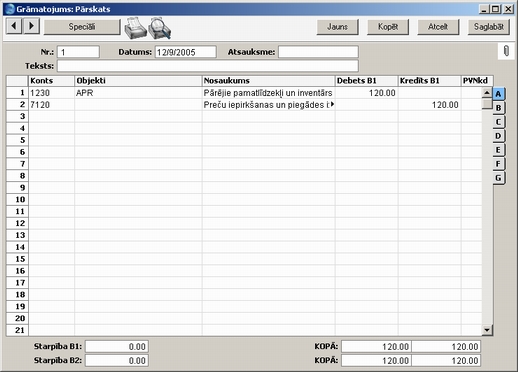Image resolution: width=518 pixels, height=372 pixels.
Task: Click credit 120.00 in row 2
Action: 429,105
